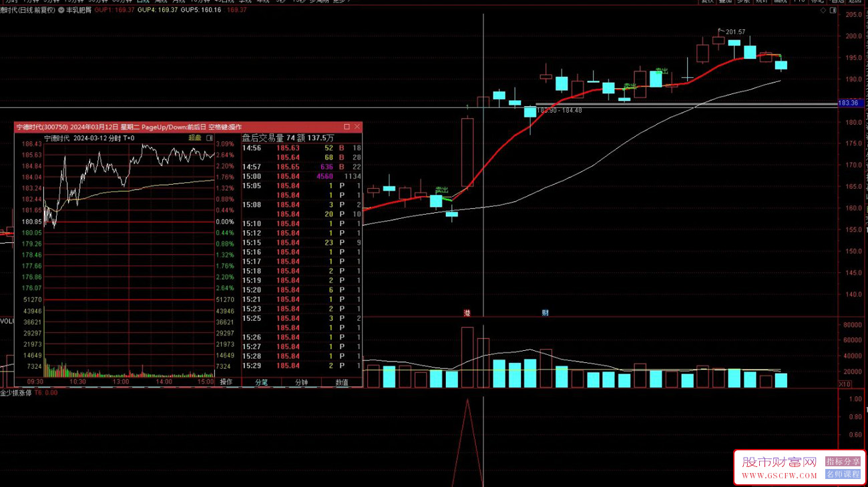The height and width of the screenshot is (487, 868).
Task: Switch to the 操作 tab in popup
Action: coord(226,382)
